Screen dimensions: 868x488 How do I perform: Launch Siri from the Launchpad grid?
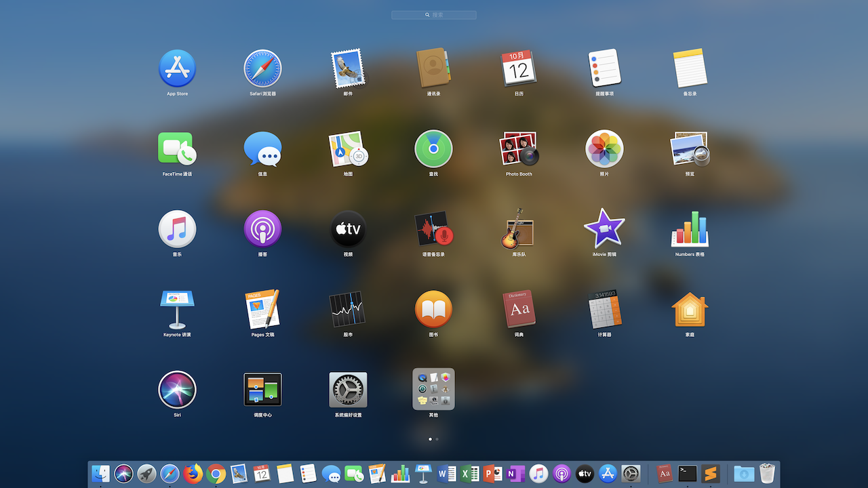coord(177,390)
